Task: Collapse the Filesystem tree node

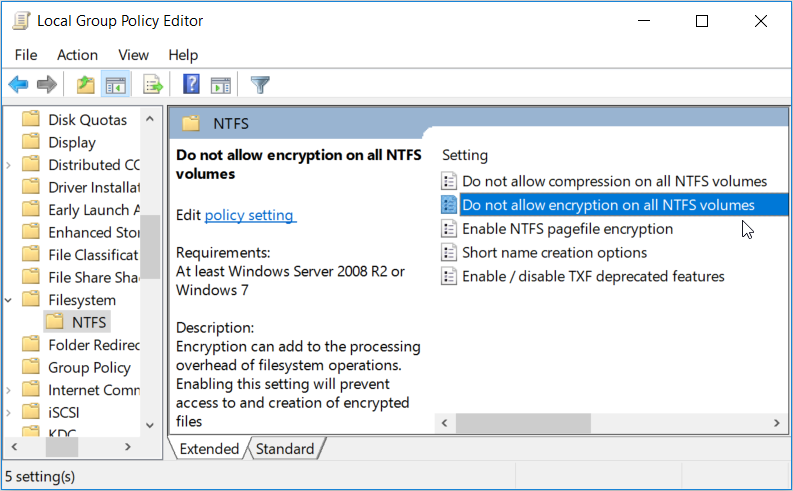Action: [x=9, y=300]
